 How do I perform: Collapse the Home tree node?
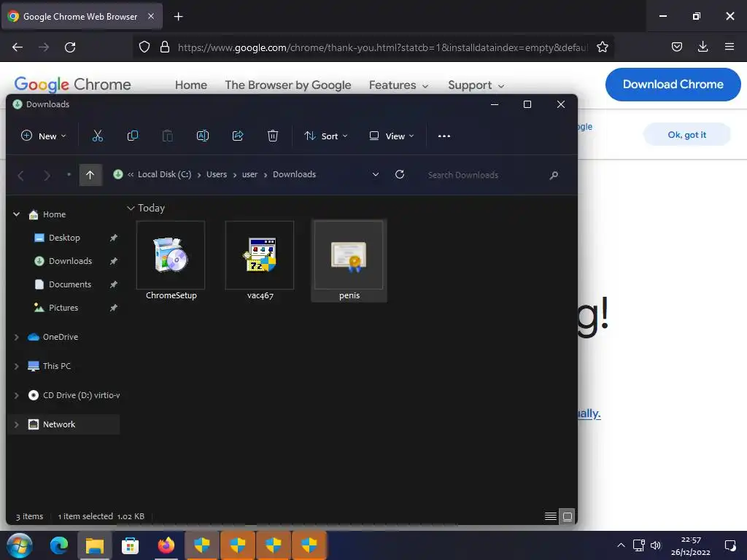point(17,214)
